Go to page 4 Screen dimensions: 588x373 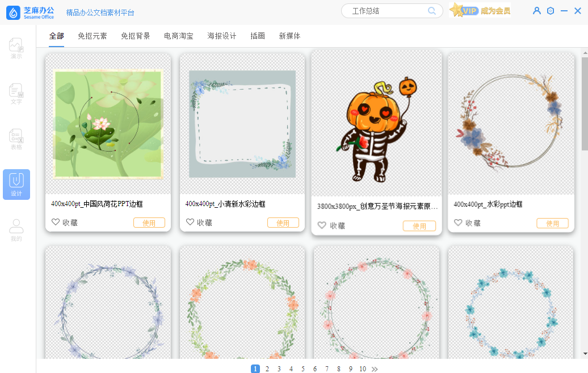click(291, 369)
